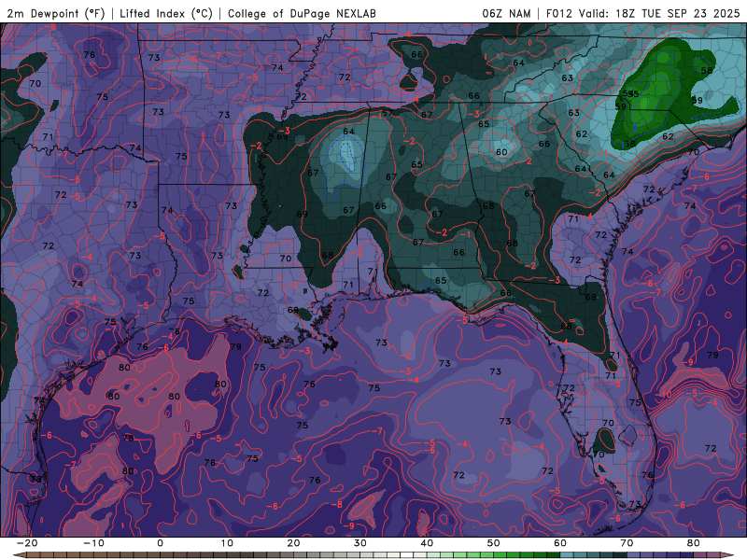Click the "F012 Valid: 18Z TUE SEP 23 2025" text
Screen dimensions: 747x560
click(642, 14)
